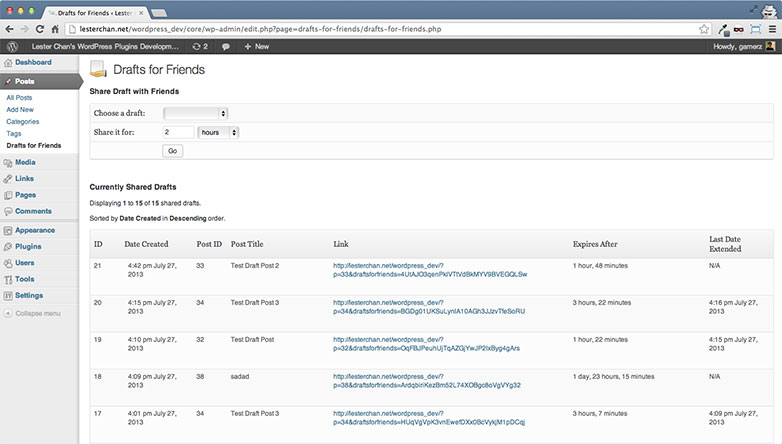Open the Choose a draft dropdown
Viewport: 782px width, 444px height.
tap(196, 113)
